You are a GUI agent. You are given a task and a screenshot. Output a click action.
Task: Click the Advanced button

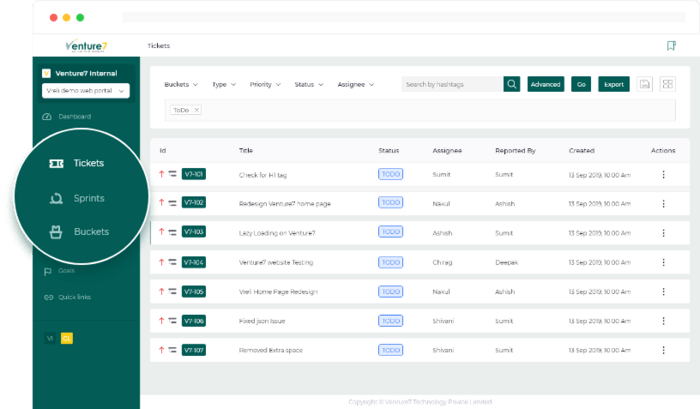[x=546, y=84]
